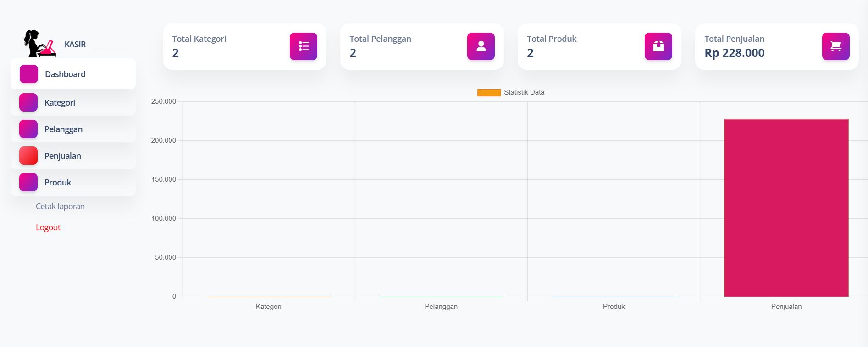Click the Dashboard sidebar icon square
Viewport: 868px width, 347px height.
[29, 74]
